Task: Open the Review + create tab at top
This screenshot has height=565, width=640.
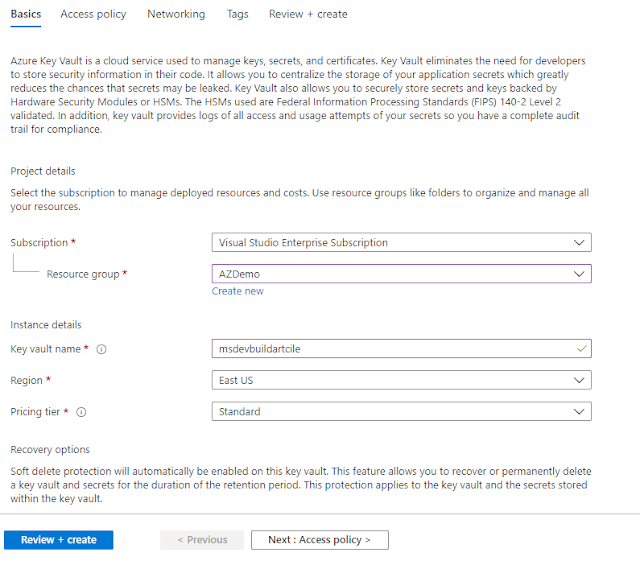Action: 308,15
